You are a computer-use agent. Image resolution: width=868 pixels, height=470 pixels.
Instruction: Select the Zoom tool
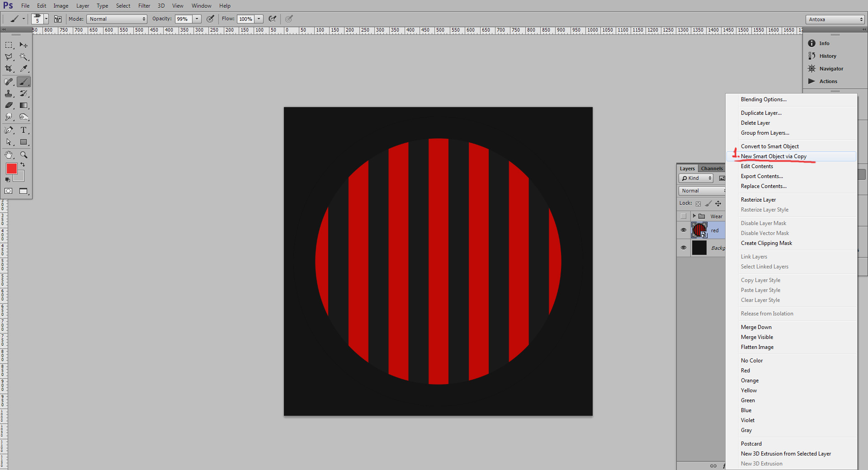[x=24, y=155]
